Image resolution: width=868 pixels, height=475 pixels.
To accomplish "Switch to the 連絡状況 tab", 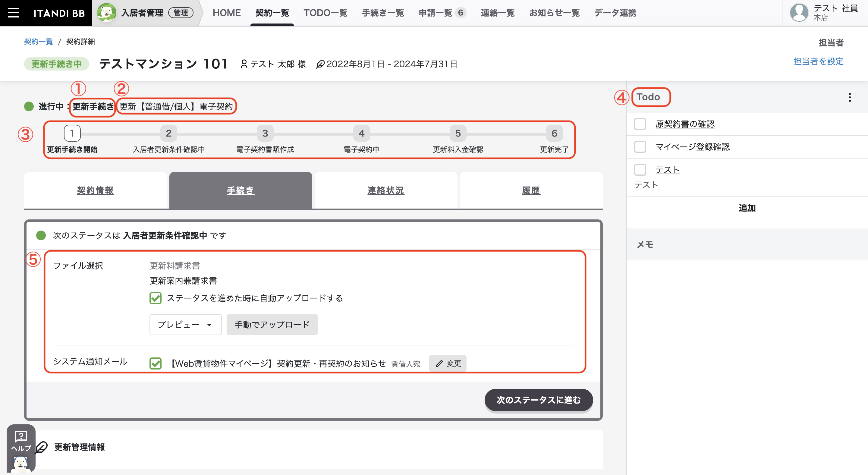I will 386,190.
